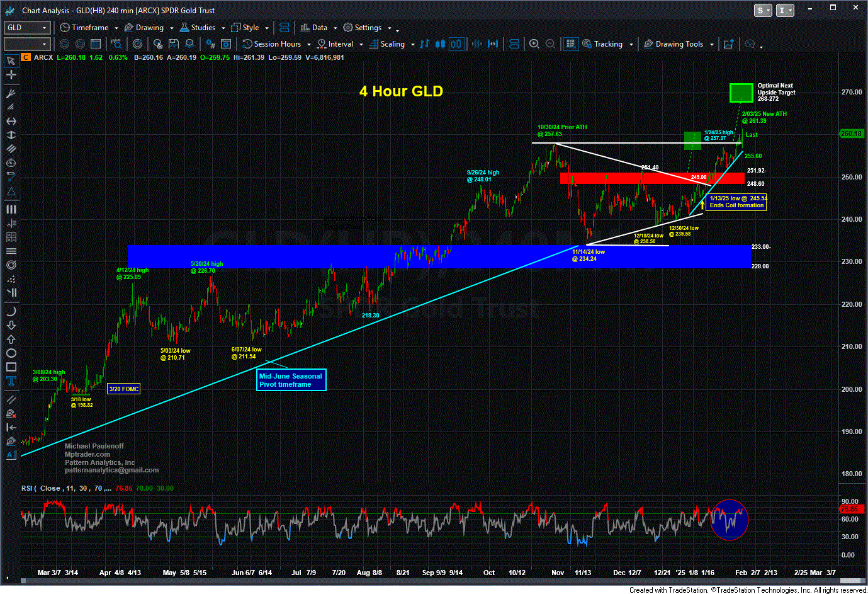Viewport: 868px width, 594px height.
Task: Pick the horizontal lines tool
Action: point(11,251)
